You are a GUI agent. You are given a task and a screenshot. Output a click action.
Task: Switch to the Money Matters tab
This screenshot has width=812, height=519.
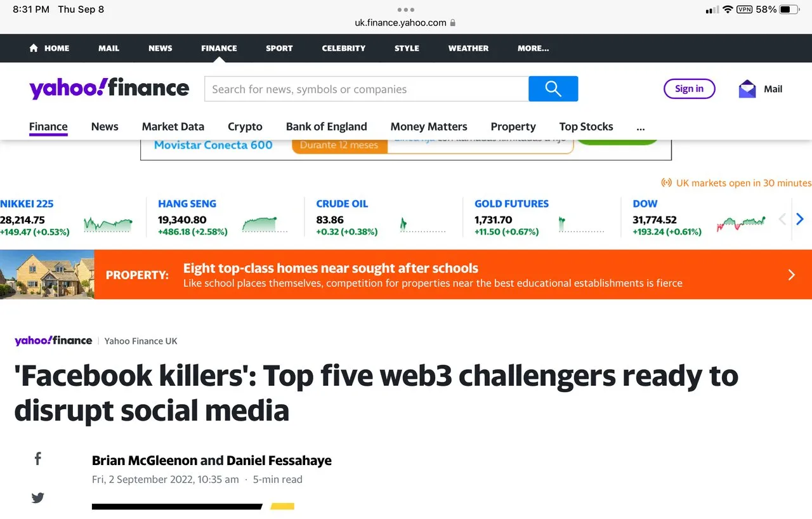429,126
